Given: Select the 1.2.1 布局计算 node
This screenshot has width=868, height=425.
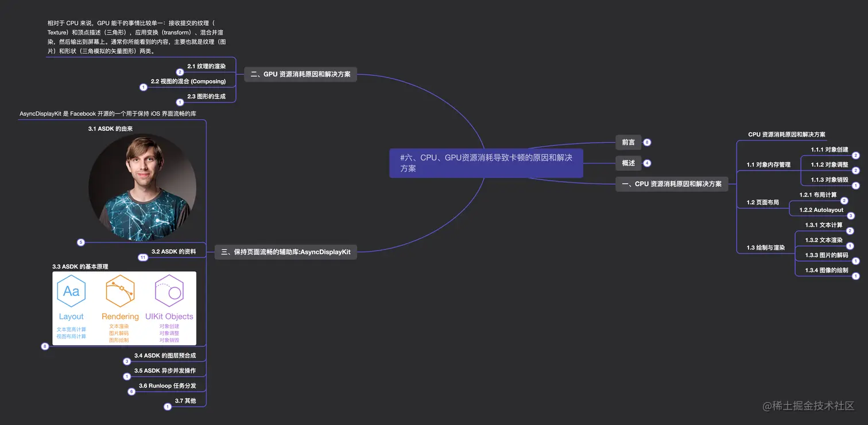Looking at the screenshot, I should [818, 195].
